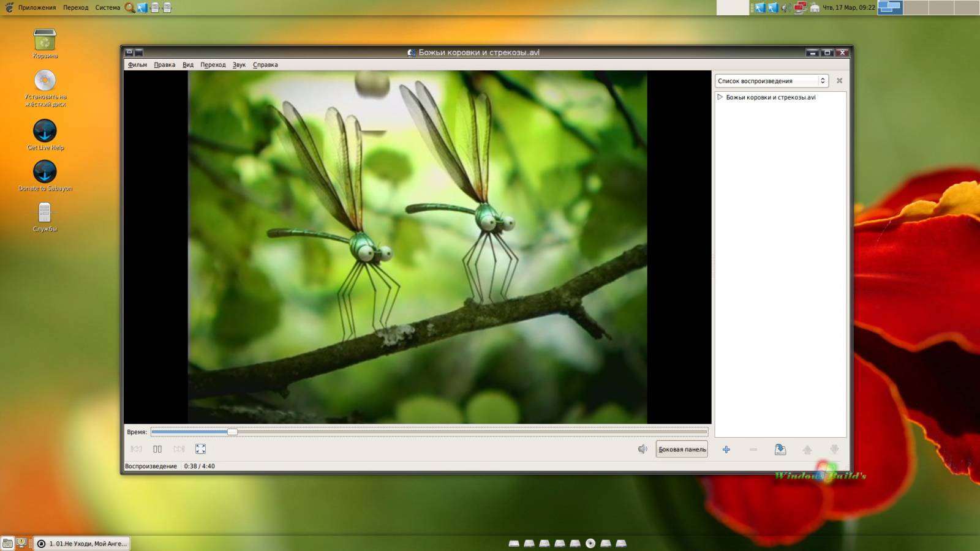Click the date and time Чтв, 17 Мар
Viewport: 980px width, 551px height.
pyautogui.click(x=848, y=7)
